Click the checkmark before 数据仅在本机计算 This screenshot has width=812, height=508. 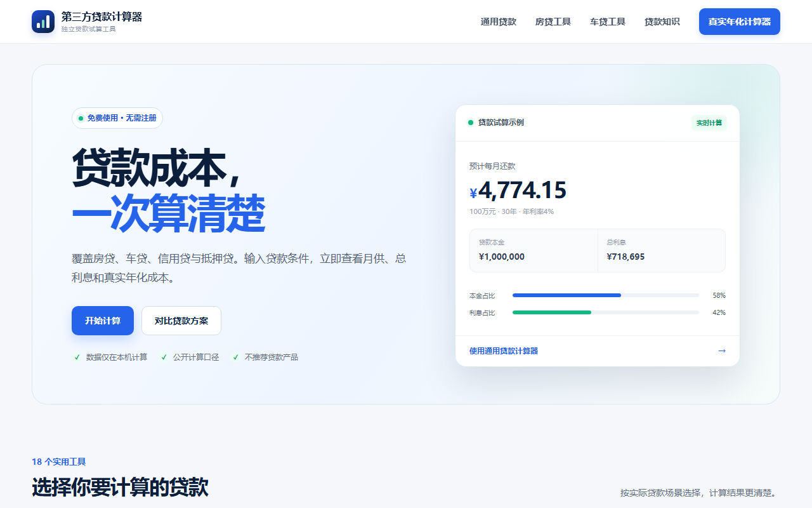pos(77,358)
